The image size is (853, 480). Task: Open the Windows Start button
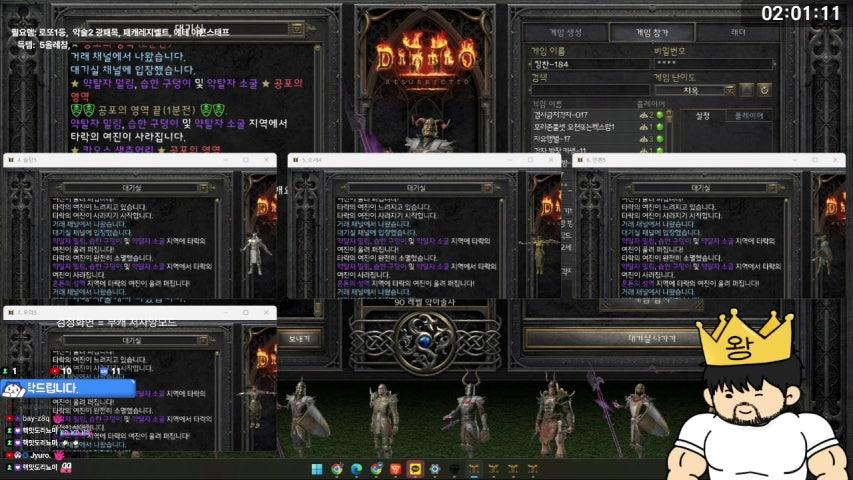pyautogui.click(x=317, y=469)
